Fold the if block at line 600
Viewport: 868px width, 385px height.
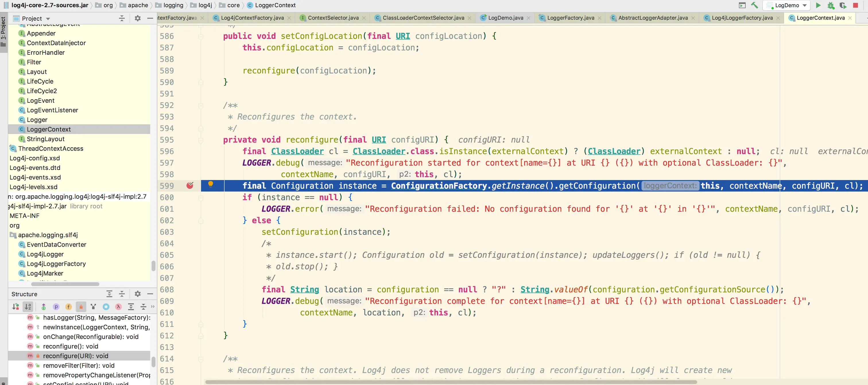pyautogui.click(x=201, y=198)
